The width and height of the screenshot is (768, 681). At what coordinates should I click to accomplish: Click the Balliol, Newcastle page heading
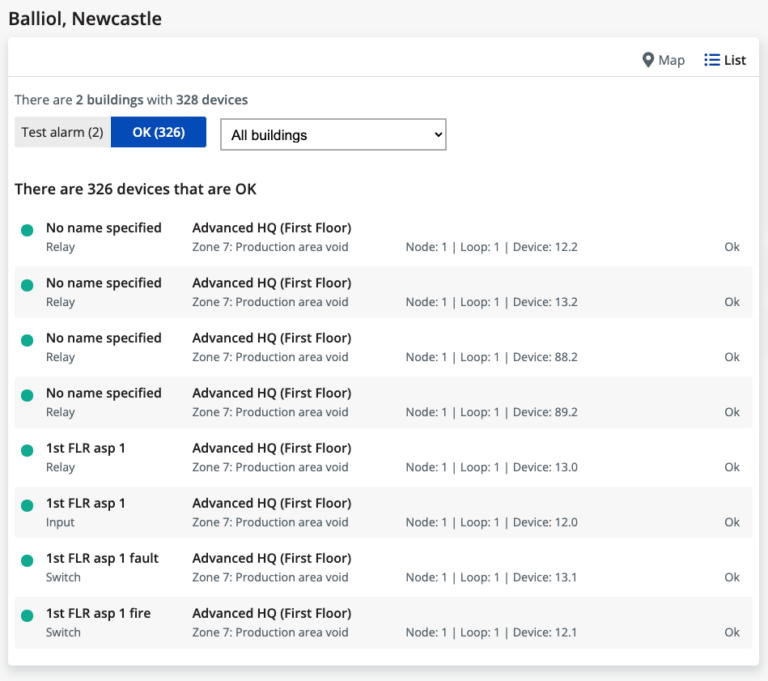85,18
